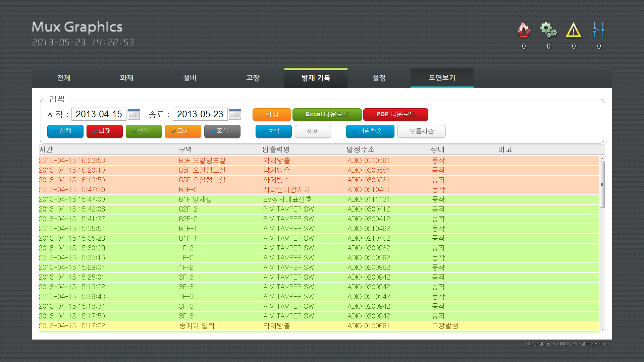This screenshot has height=362, width=644.
Task: Select the row at 2013-04-15 15:29:07
Action: [x=319, y=267]
